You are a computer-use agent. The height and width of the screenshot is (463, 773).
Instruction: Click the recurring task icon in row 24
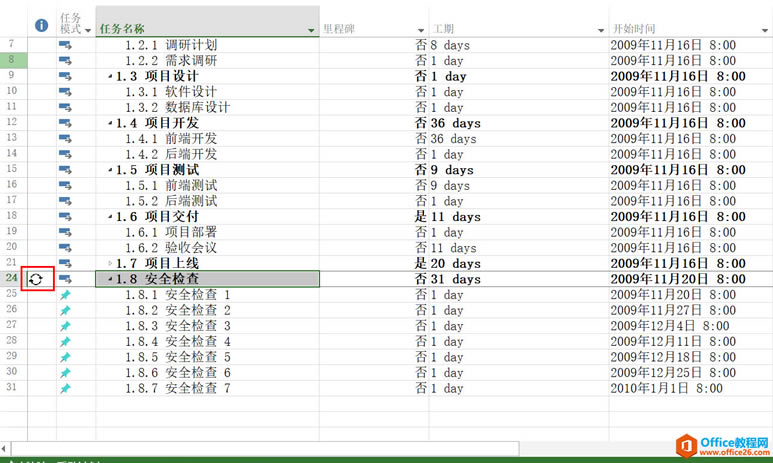click(x=35, y=279)
